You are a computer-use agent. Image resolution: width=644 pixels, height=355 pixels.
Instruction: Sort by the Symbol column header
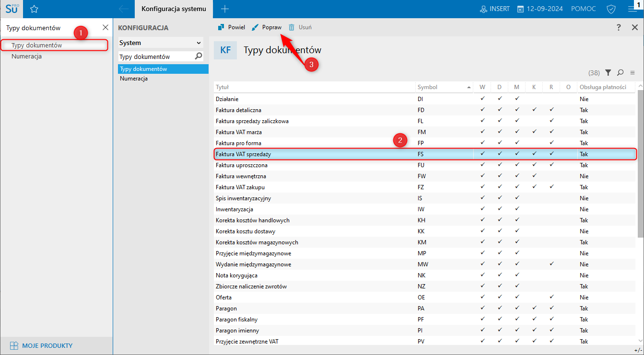(444, 87)
